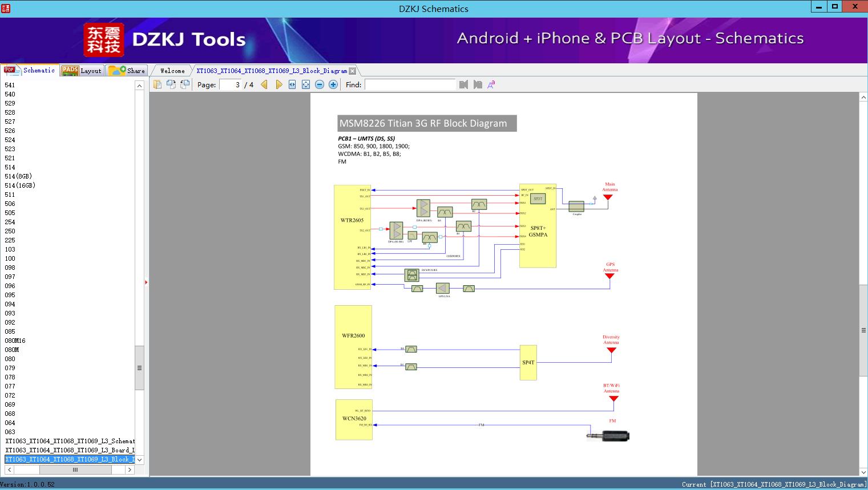Click the DZKJ red logo in banner

[104, 40]
